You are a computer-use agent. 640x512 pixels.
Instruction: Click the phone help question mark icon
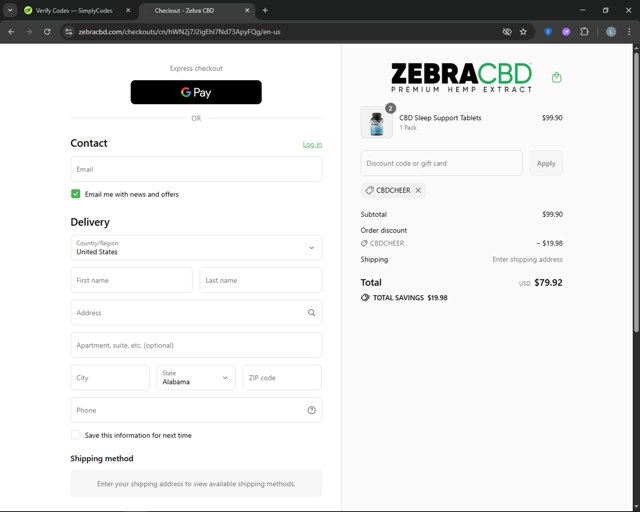[311, 410]
